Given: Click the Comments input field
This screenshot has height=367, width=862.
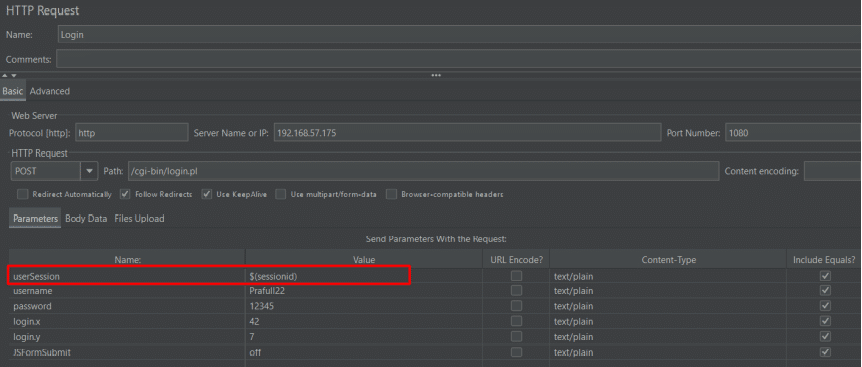Looking at the screenshot, I should tap(459, 59).
